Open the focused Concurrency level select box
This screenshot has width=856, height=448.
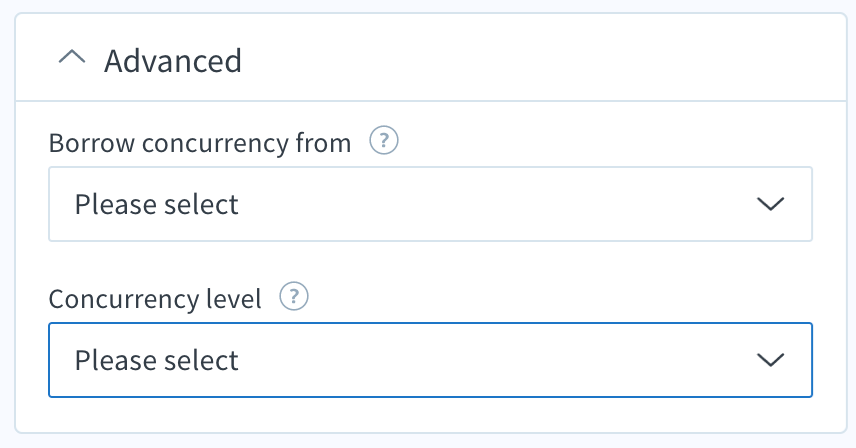click(x=430, y=360)
